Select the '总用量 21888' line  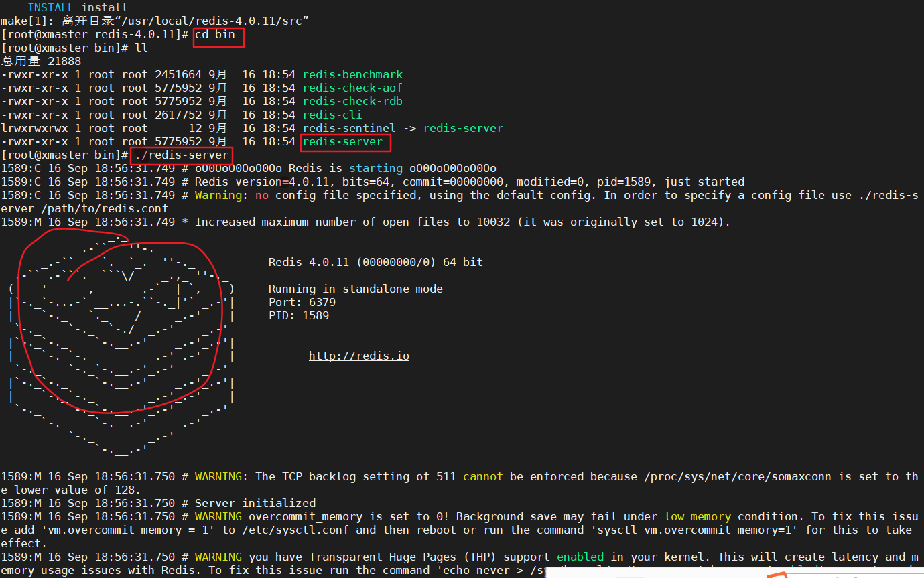tap(41, 61)
